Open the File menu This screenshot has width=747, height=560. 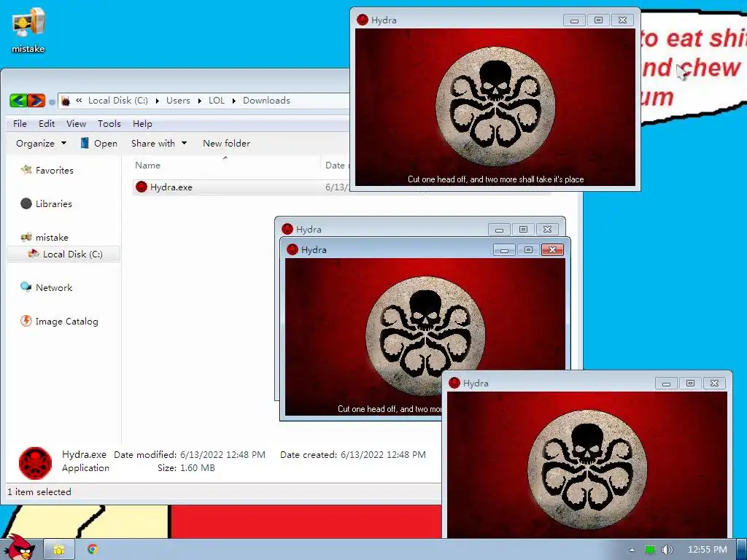(20, 124)
